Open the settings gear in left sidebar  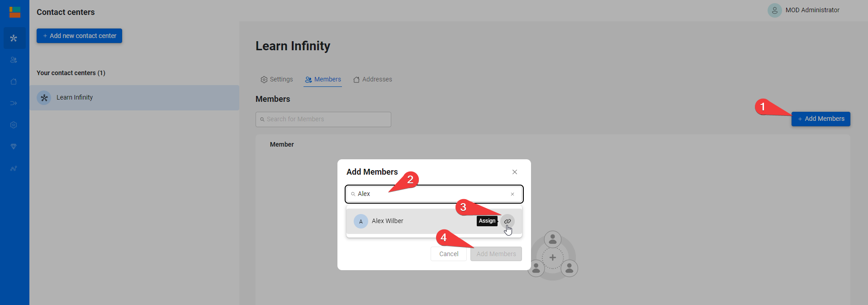14,125
